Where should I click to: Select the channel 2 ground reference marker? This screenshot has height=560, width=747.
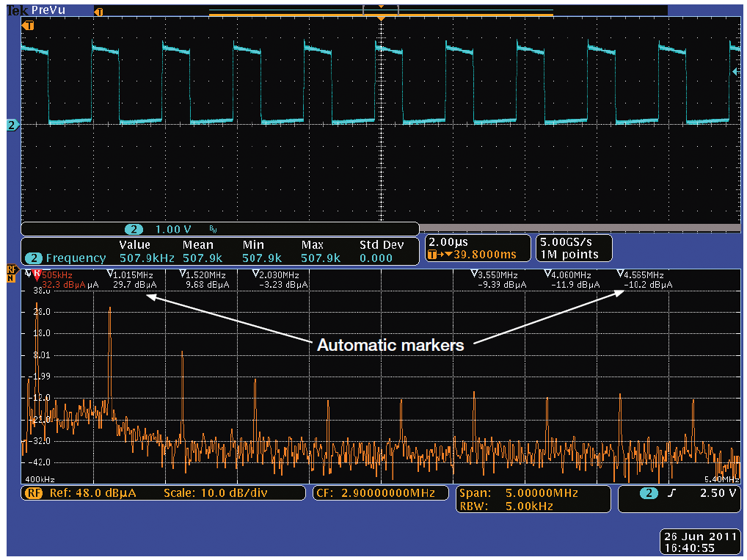click(12, 126)
